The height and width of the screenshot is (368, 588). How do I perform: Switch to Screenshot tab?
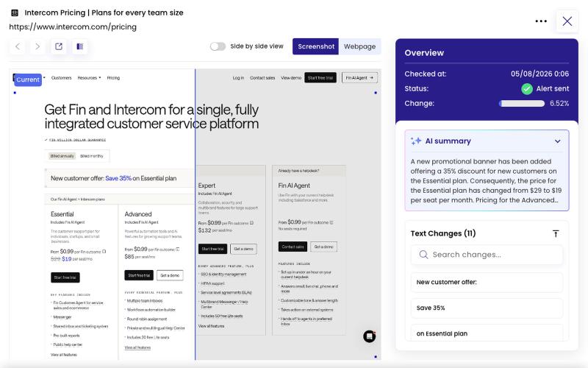[x=316, y=46]
